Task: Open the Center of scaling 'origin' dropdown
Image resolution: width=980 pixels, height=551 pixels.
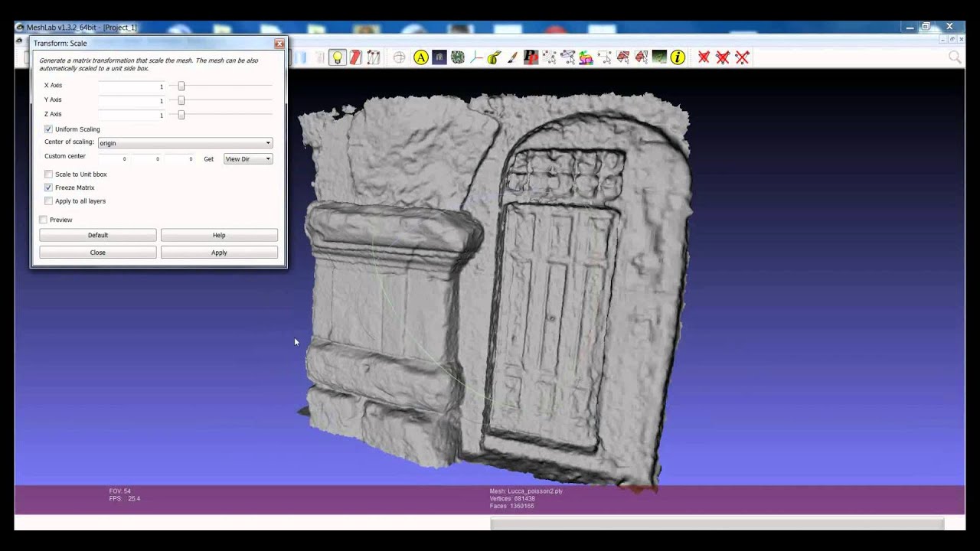Action: 185,143
